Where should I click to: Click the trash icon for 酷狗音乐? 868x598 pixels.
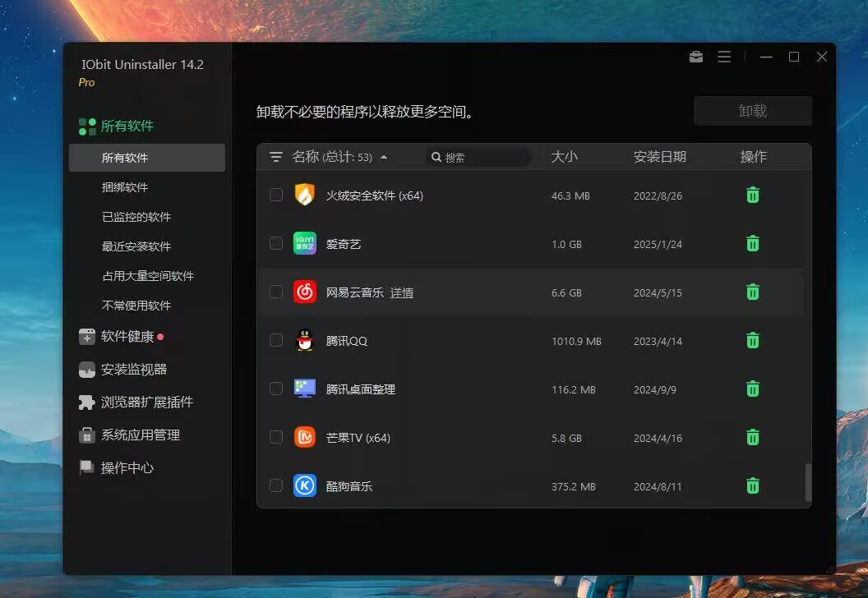(x=752, y=485)
